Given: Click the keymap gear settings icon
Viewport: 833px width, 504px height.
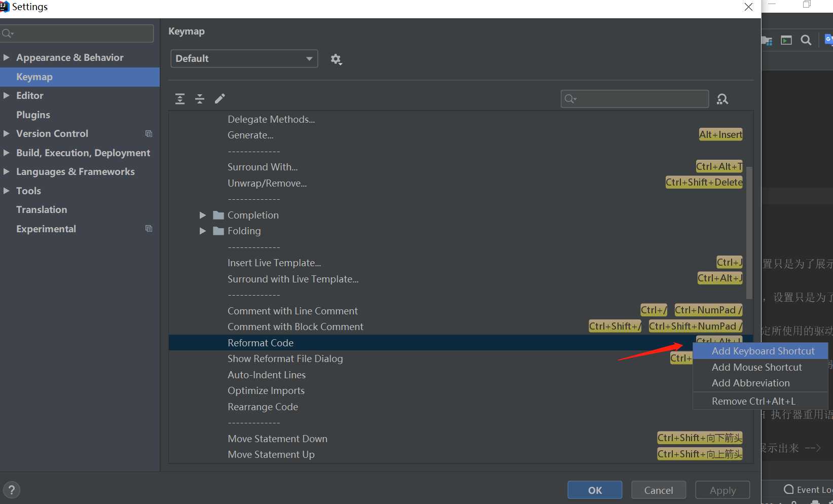Looking at the screenshot, I should point(336,59).
